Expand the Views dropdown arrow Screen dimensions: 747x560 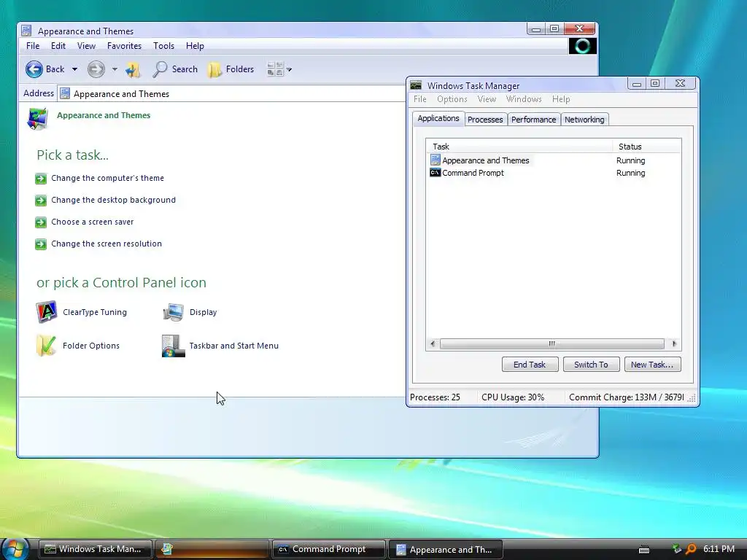[x=289, y=69]
